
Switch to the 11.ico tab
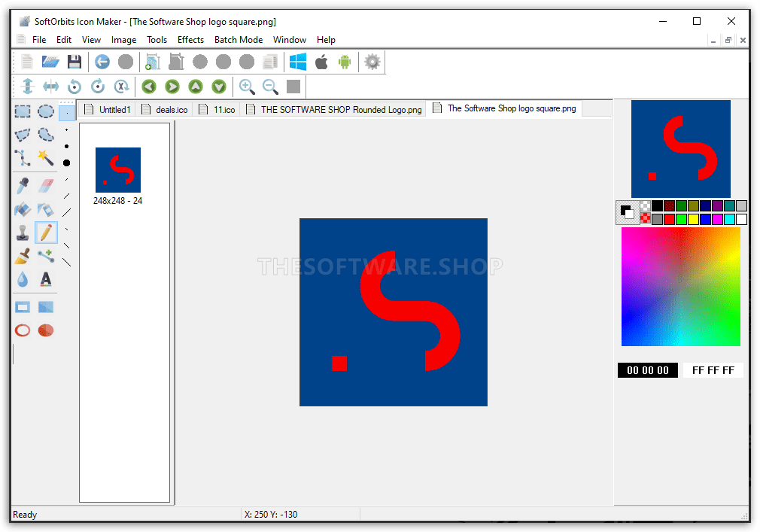pos(217,110)
